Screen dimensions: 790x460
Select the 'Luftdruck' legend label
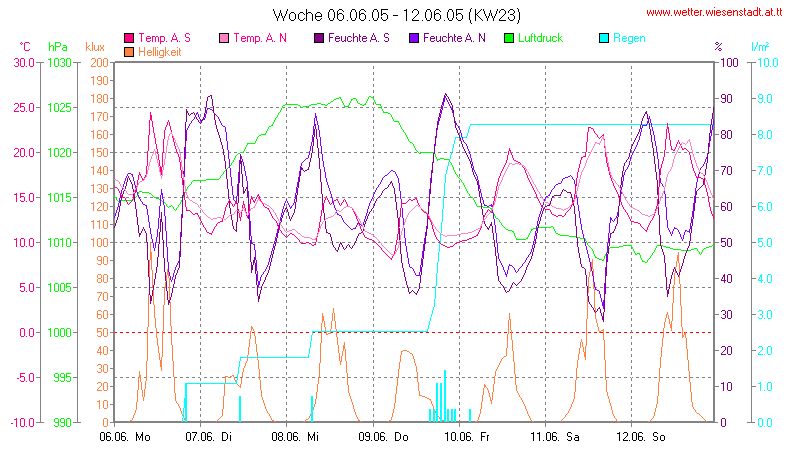pyautogui.click(x=541, y=38)
